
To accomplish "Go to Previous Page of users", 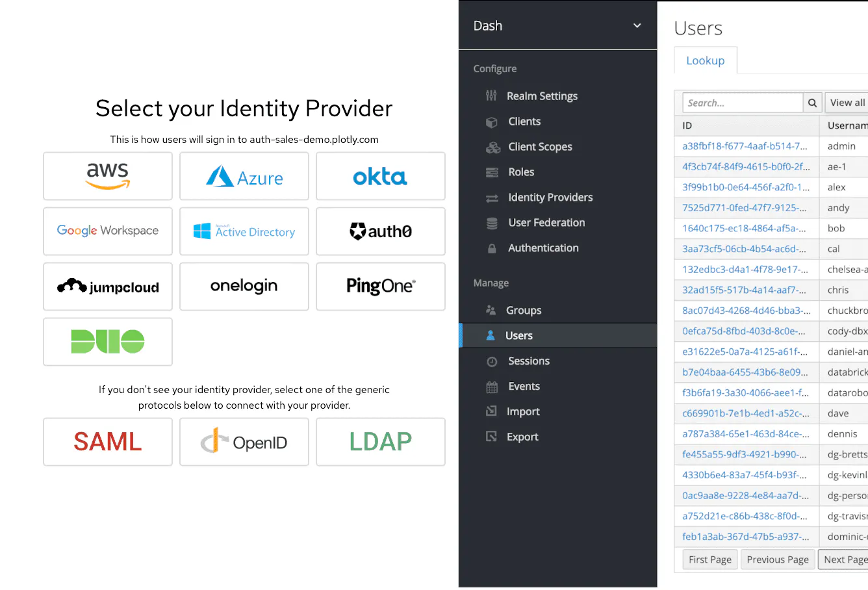I will click(x=778, y=559).
